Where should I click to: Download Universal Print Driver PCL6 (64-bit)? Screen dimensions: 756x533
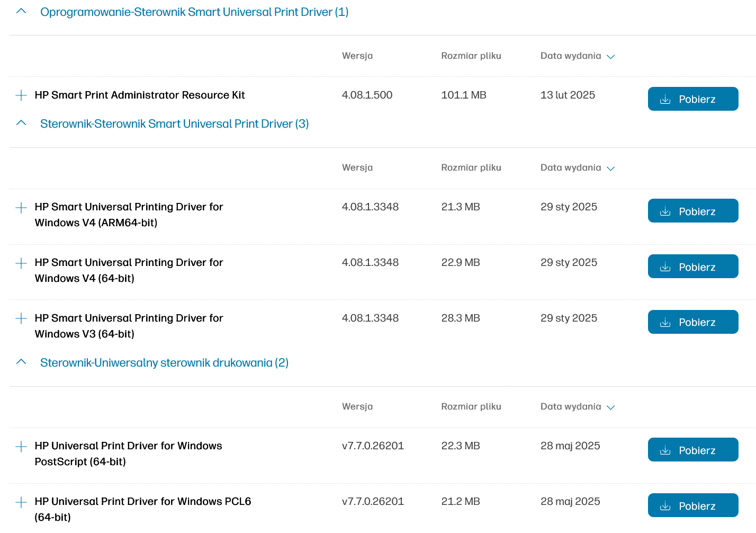693,505
